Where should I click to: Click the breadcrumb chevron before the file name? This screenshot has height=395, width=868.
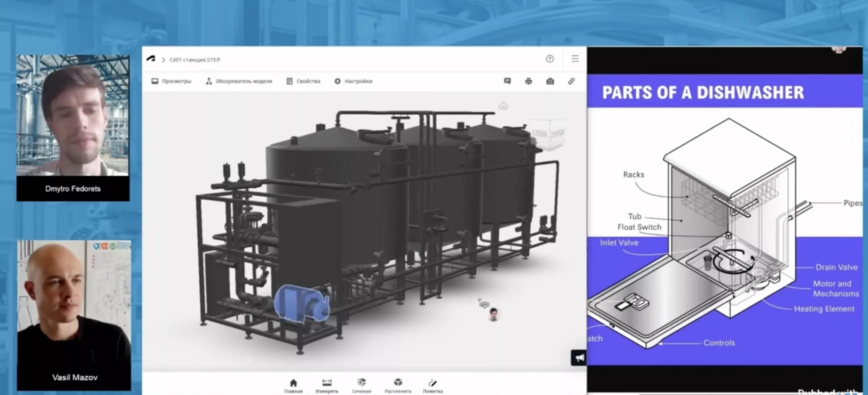[163, 59]
